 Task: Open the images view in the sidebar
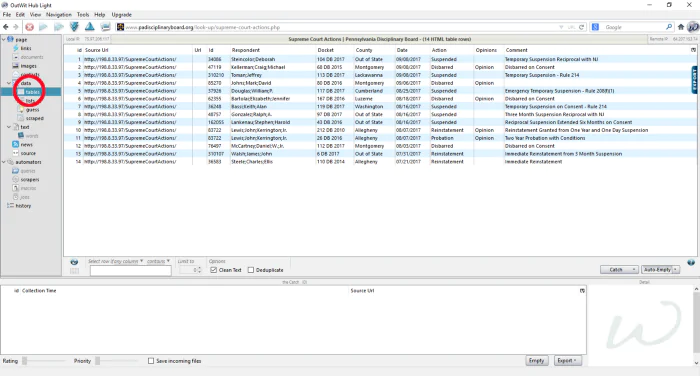click(x=29, y=66)
